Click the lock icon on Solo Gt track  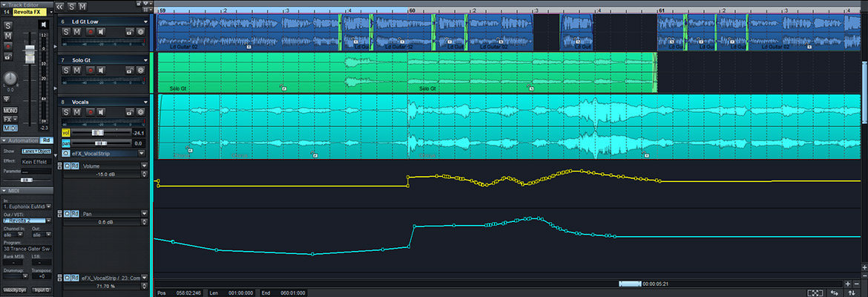(130, 71)
